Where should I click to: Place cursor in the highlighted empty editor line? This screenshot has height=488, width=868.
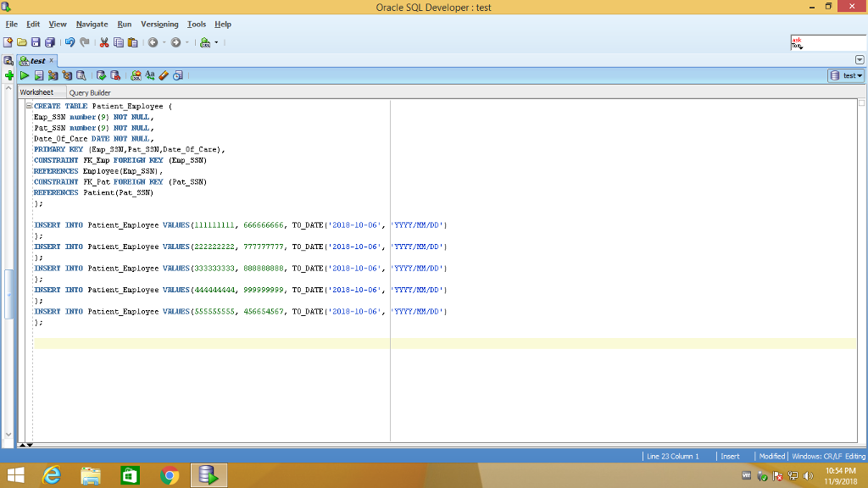pos(445,344)
